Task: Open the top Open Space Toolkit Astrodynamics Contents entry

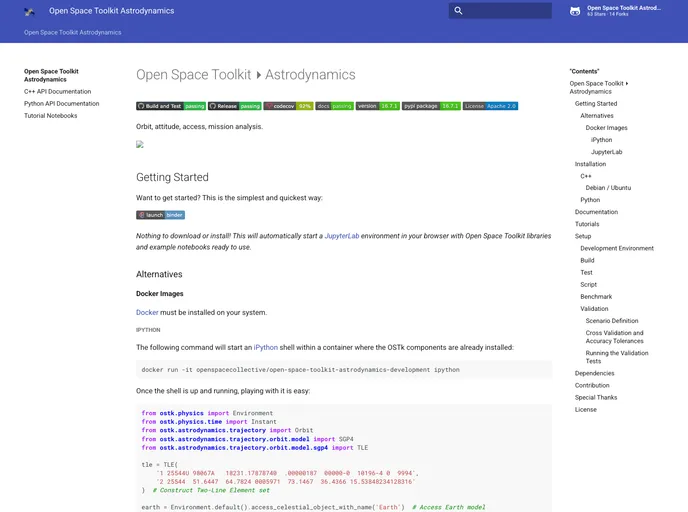Action: (x=598, y=87)
